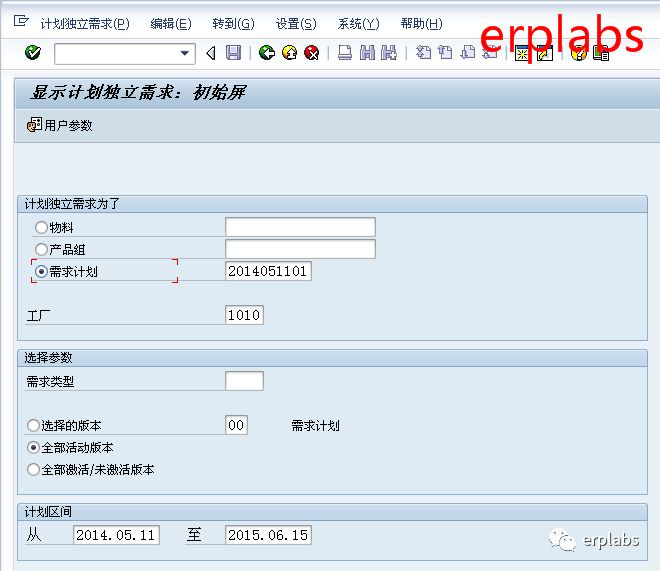Select the 产品组 radio button
This screenshot has height=571, width=660.
[x=41, y=250]
